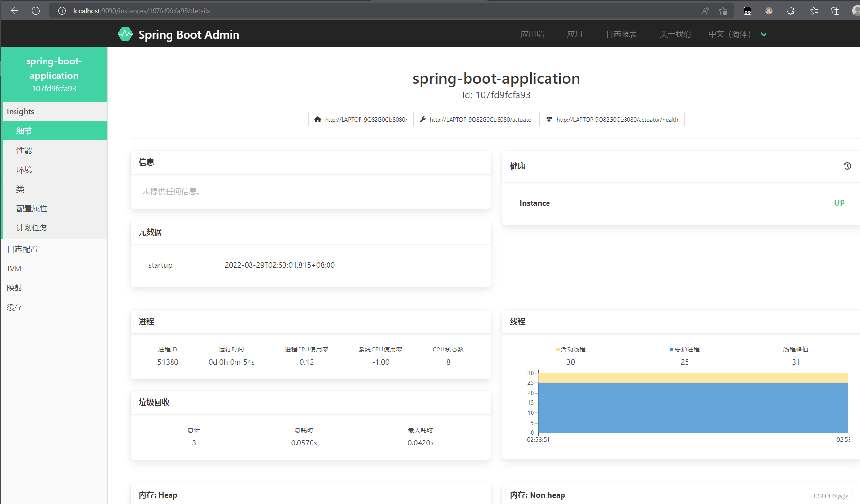The height and width of the screenshot is (504, 860).
Task: Open the 关于我们 menu item
Action: 675,34
